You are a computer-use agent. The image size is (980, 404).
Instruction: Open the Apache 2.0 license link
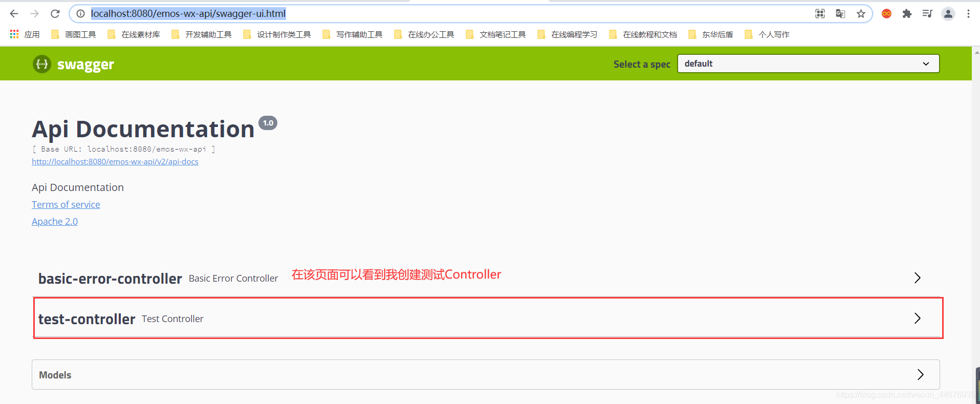55,221
